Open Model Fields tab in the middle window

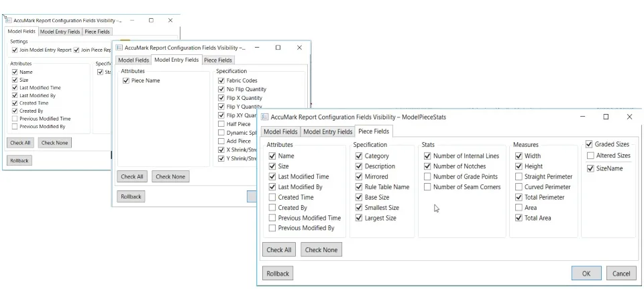tap(133, 60)
